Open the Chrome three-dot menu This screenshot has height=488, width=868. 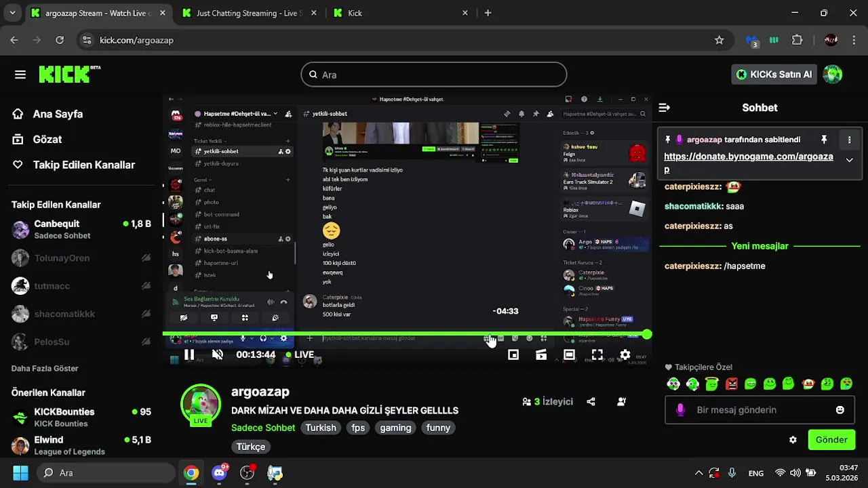(854, 40)
